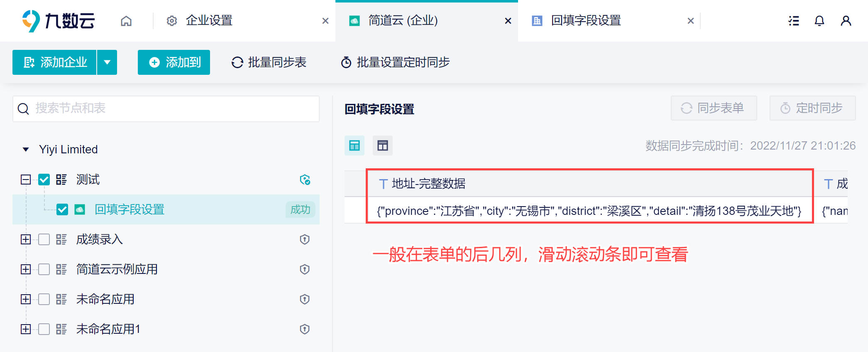This screenshot has height=352, width=868.
Task: Open the 添加企业 dropdown arrow
Action: [107, 62]
